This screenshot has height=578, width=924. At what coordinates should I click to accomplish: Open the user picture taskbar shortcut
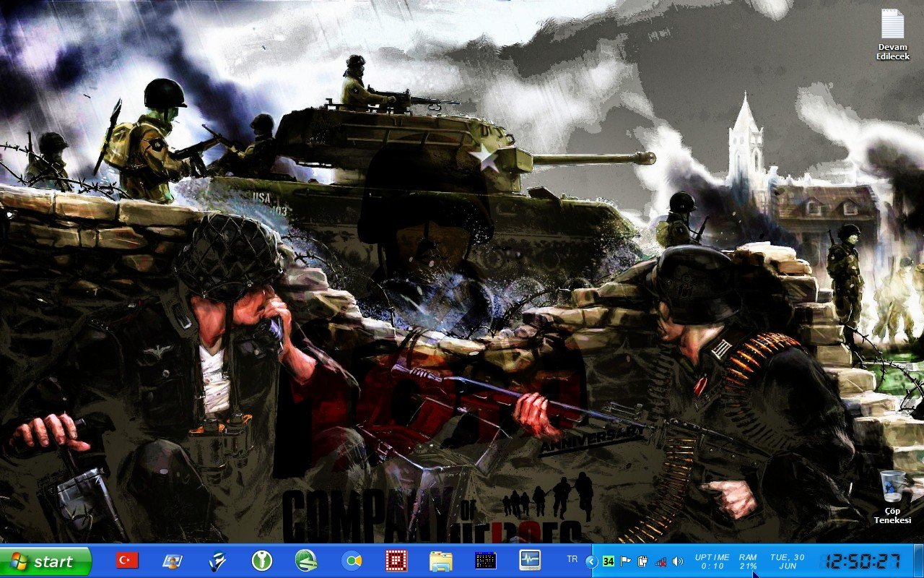click(x=173, y=561)
